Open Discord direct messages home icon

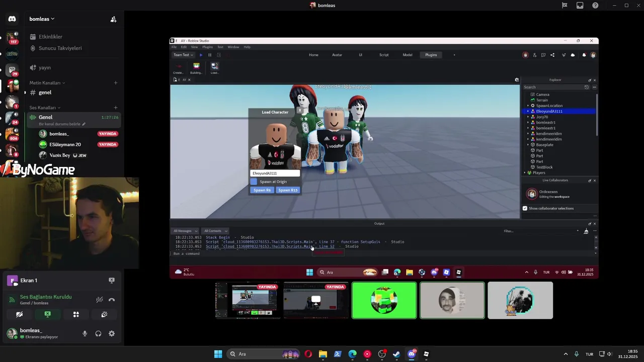pos(12,19)
